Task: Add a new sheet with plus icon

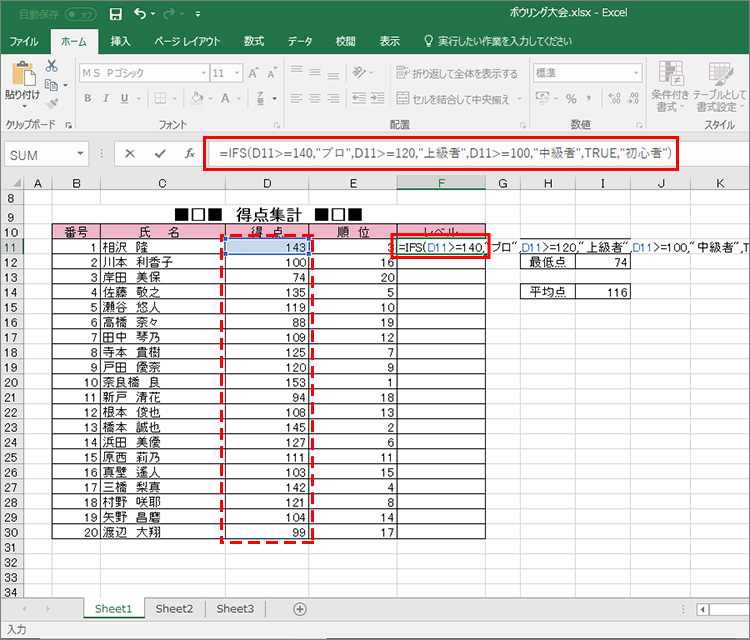Action: pos(299,608)
